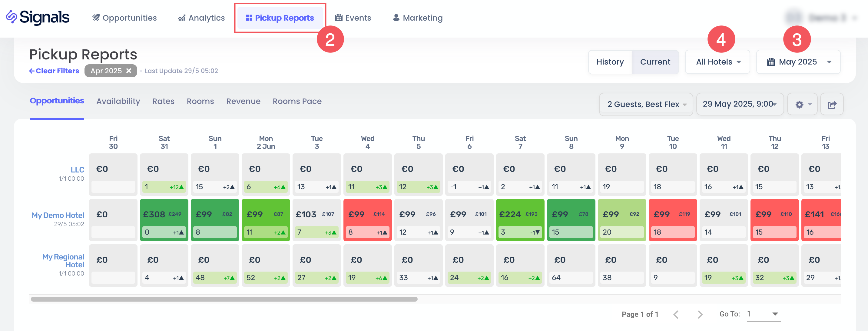Open the May 2025 month picker

pyautogui.click(x=798, y=62)
